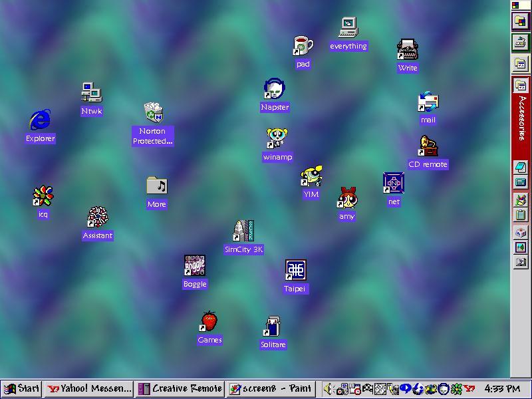Image resolution: width=532 pixels, height=399 pixels.
Task: Open the CD remote gramophone icon
Action: tap(428, 146)
